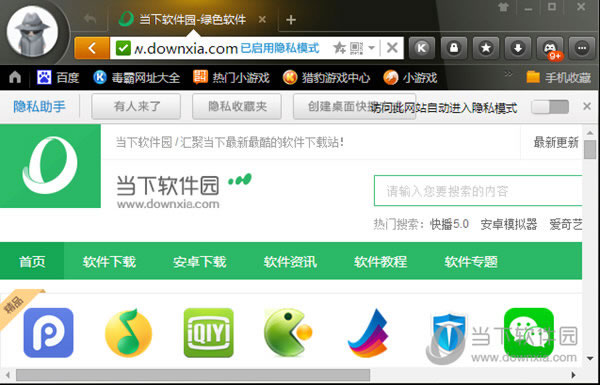The image size is (600, 385).
Task: Open favorites star toolbar button
Action: coord(486,48)
